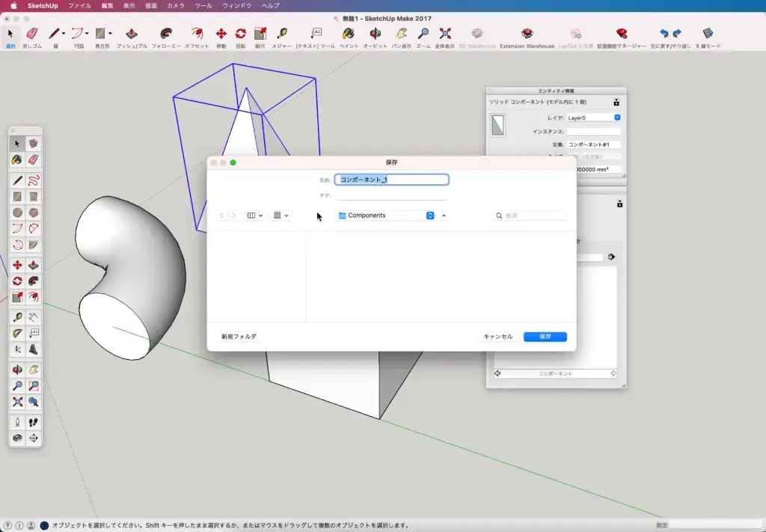Click the user account icon in status bar
Viewport: 766px width, 532px height.
tap(31, 526)
